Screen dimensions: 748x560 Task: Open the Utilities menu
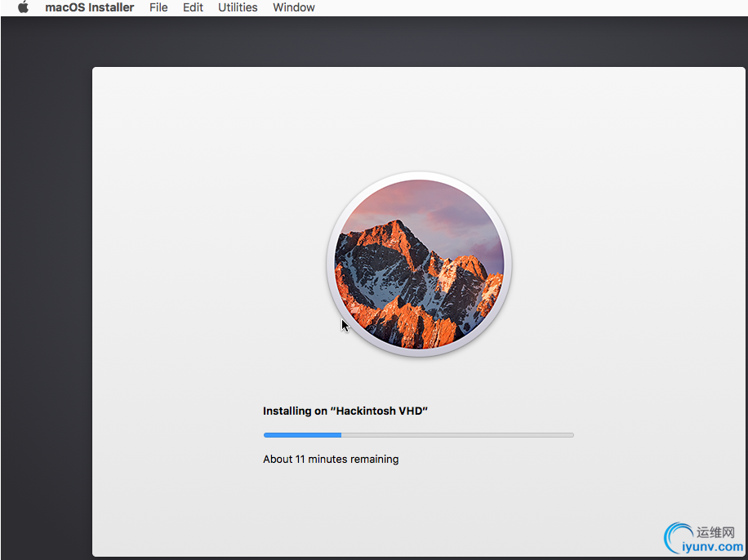238,7
